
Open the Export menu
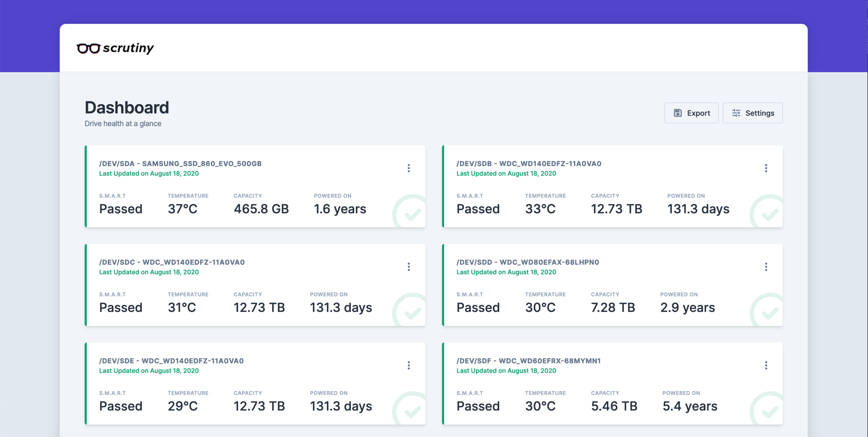(x=691, y=113)
